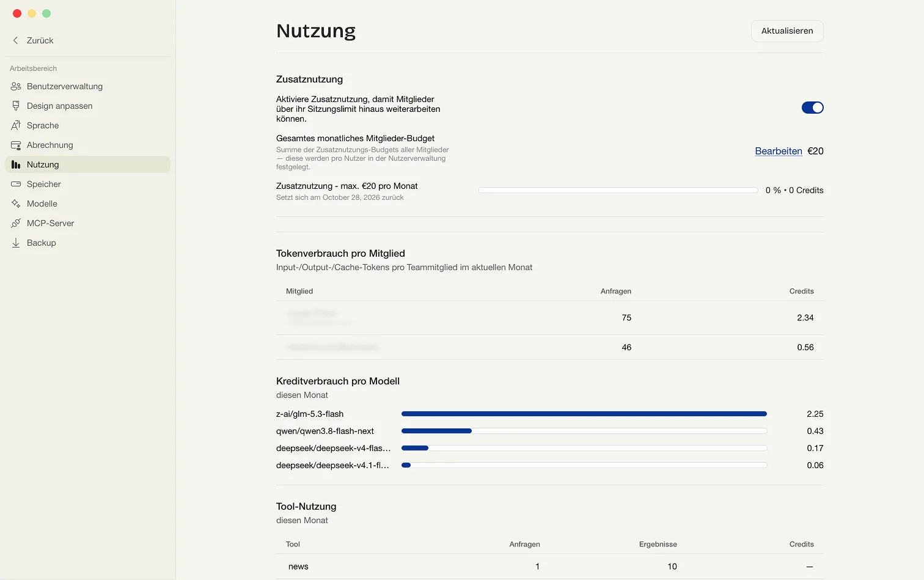Click the Mitglied column header
The height and width of the screenshot is (580, 924).
(299, 291)
